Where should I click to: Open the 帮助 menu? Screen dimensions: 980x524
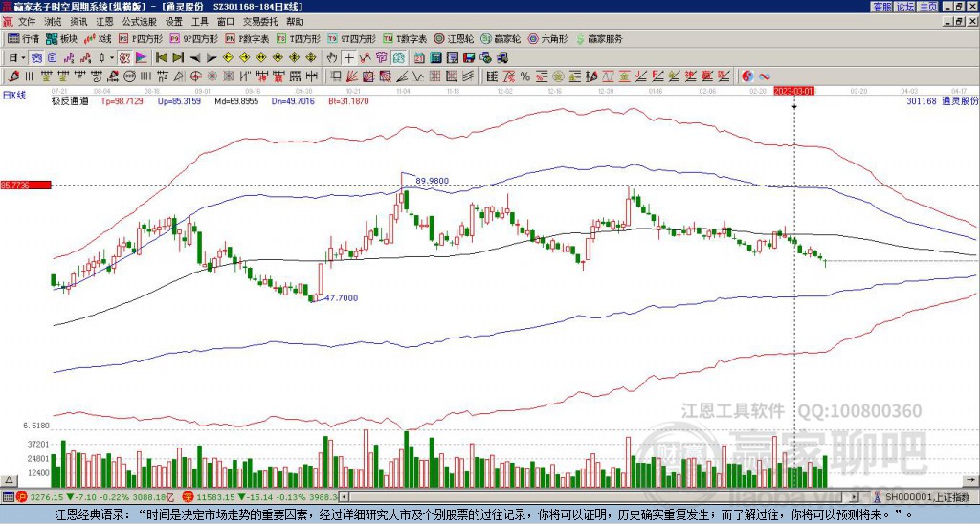click(x=295, y=22)
